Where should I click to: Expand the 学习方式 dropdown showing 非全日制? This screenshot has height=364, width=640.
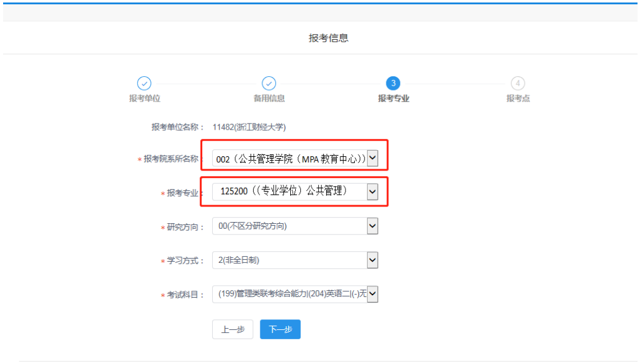pyautogui.click(x=295, y=260)
